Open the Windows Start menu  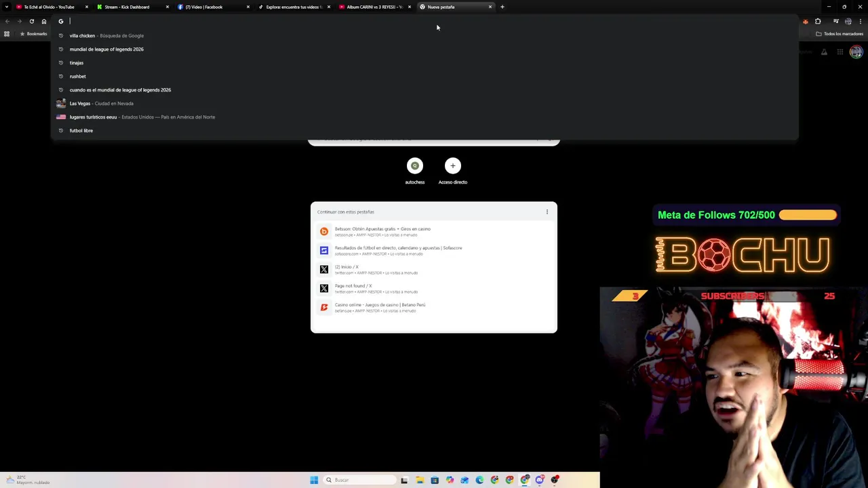pyautogui.click(x=314, y=480)
